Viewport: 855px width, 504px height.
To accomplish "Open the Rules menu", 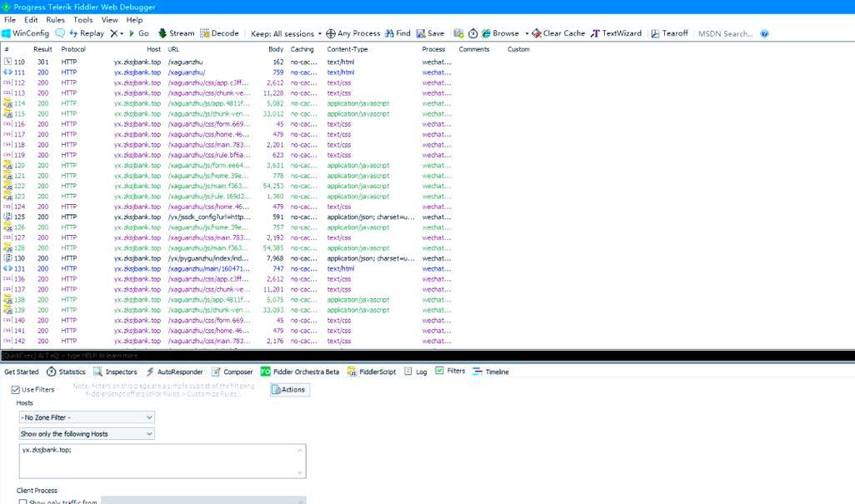I will click(55, 20).
